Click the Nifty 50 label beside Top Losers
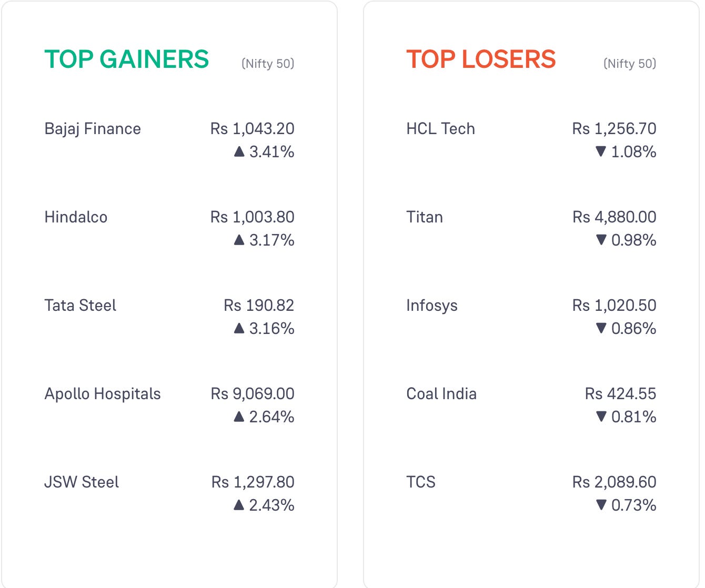705x588 pixels. tap(630, 64)
